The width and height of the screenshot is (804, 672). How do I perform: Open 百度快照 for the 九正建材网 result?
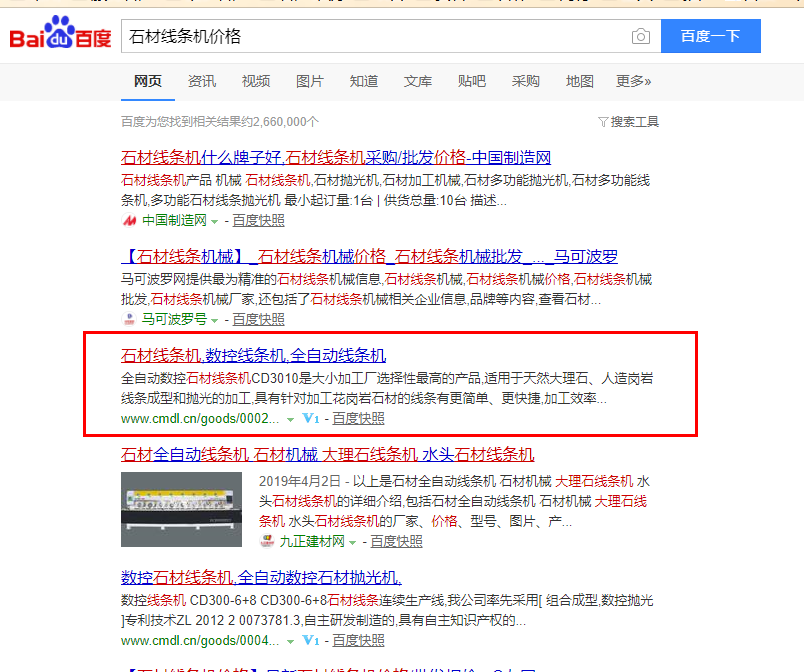pos(396,541)
